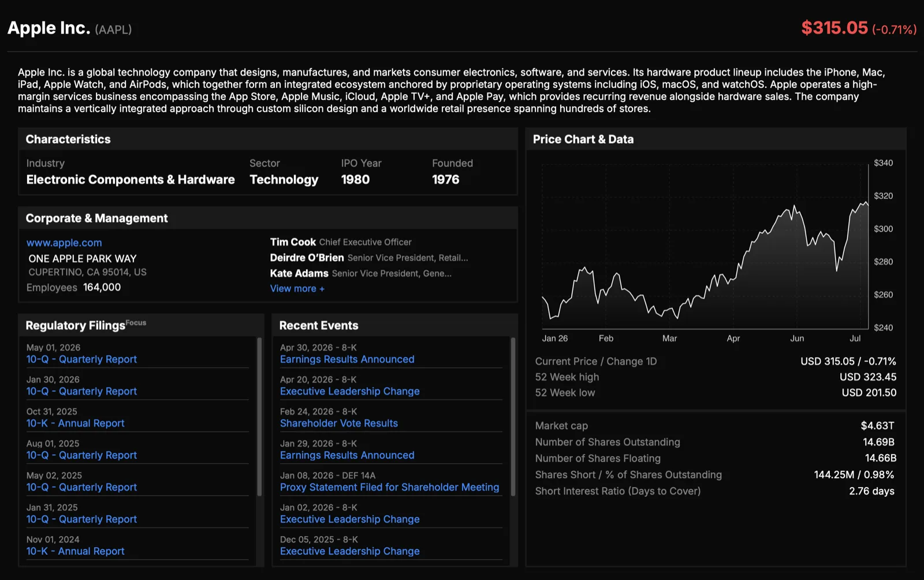The image size is (924, 580).
Task: Open Jan 30, 2026 10-Q Quarterly Report
Action: 81,391
